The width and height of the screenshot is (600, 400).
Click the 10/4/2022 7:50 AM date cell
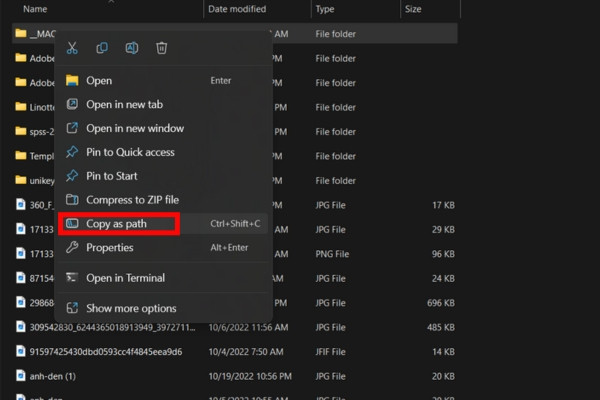tap(246, 352)
